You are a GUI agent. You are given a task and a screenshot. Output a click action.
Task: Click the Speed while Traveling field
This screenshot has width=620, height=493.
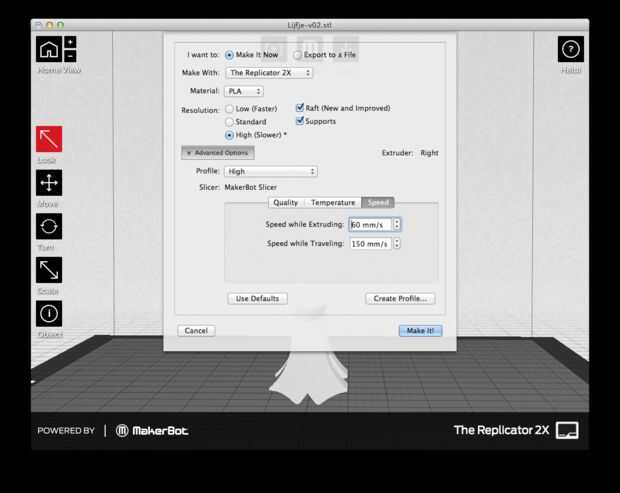tap(370, 244)
